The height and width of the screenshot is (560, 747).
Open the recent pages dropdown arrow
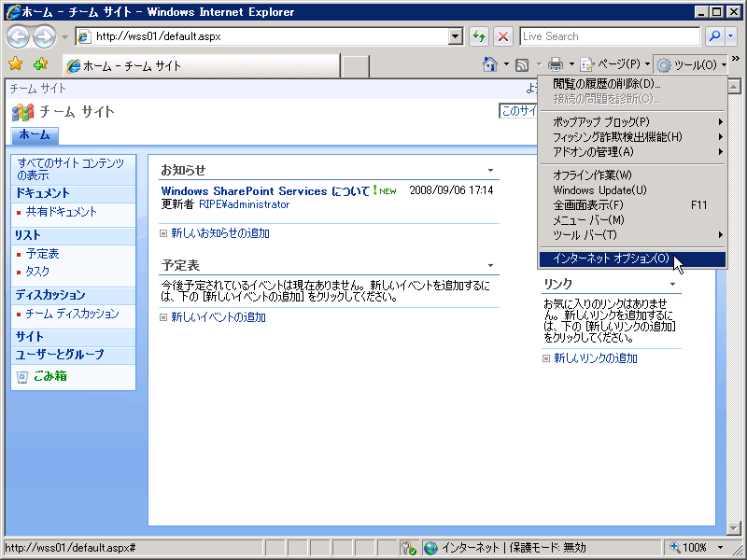click(64, 36)
